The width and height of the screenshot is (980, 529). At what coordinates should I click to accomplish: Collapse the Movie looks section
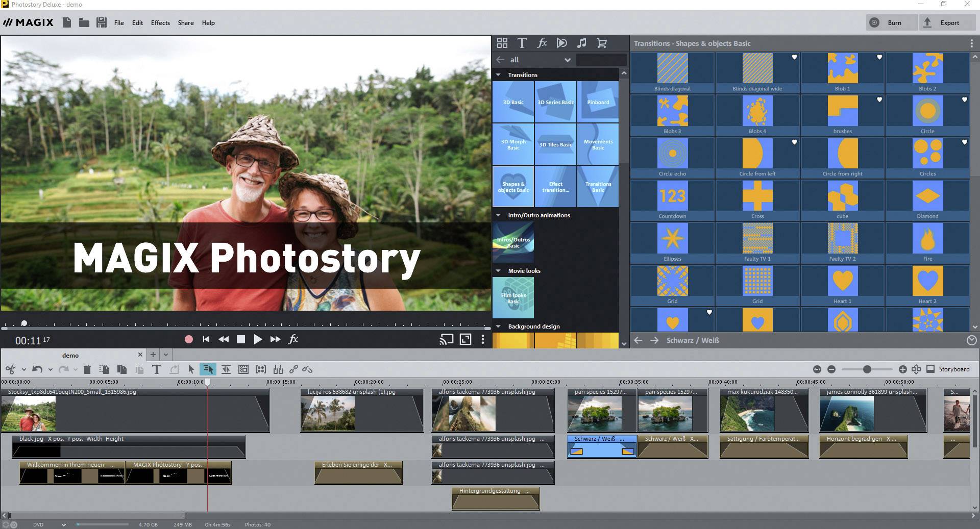pyautogui.click(x=498, y=271)
